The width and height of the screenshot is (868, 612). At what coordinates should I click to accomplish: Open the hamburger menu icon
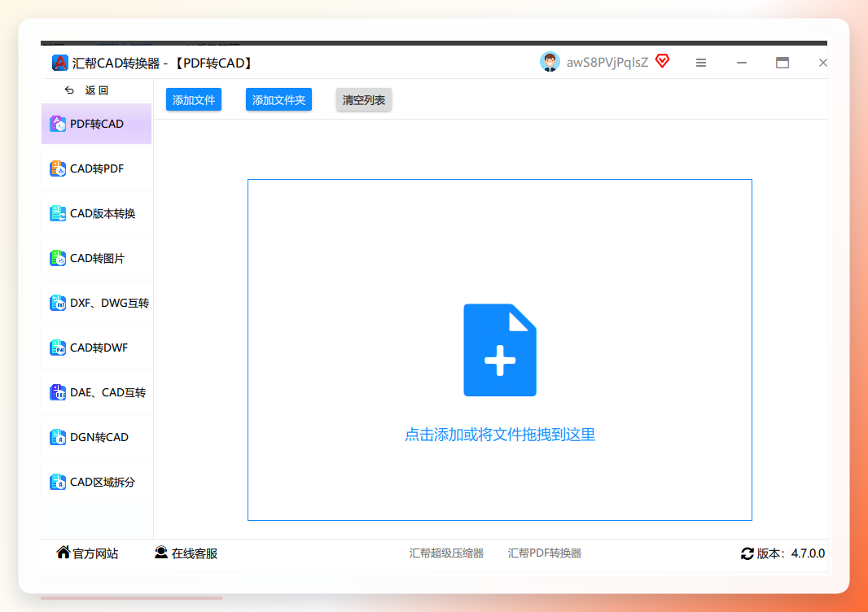click(x=701, y=63)
